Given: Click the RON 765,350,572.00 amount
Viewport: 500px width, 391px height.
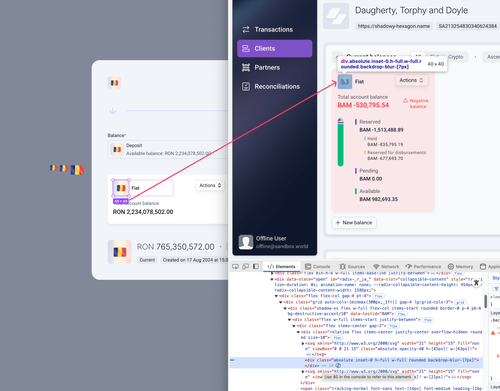Looking at the screenshot, I should (x=176, y=247).
